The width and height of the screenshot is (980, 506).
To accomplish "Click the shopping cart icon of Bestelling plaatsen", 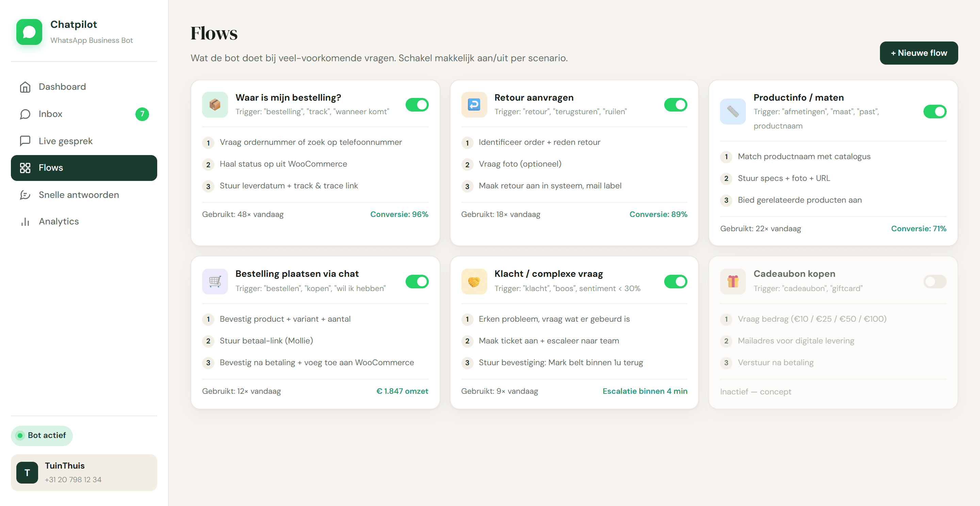I will [x=215, y=281].
